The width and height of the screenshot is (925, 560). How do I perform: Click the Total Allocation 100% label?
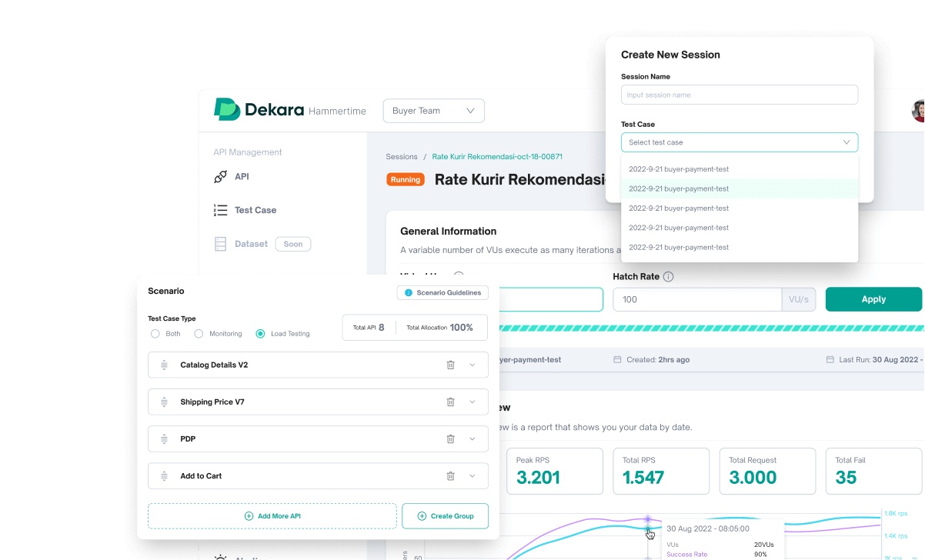[x=440, y=328]
